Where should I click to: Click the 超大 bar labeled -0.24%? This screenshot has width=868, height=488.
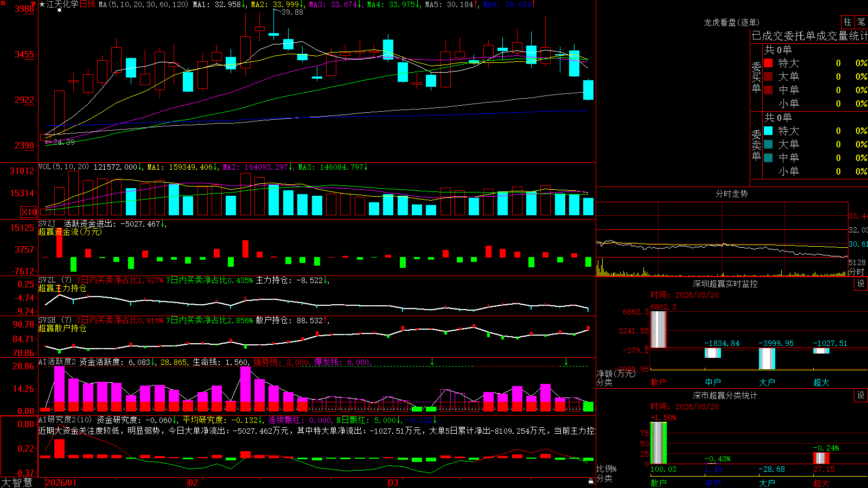coord(821,458)
